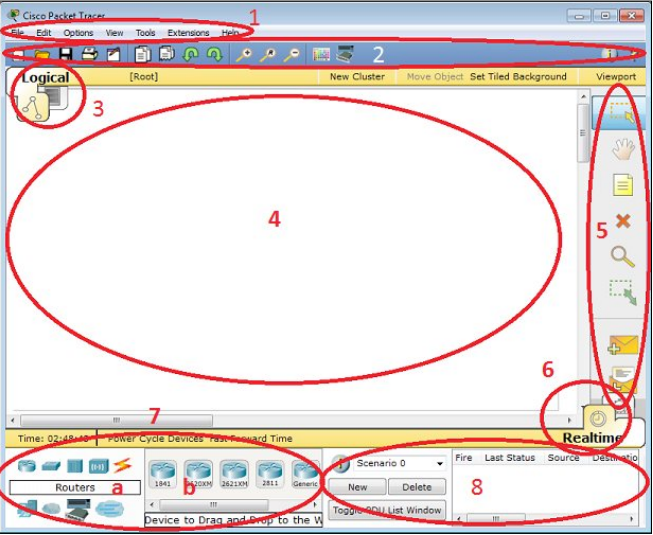This screenshot has height=535, width=653.
Task: Choose the 2811 router model
Action: tap(268, 472)
